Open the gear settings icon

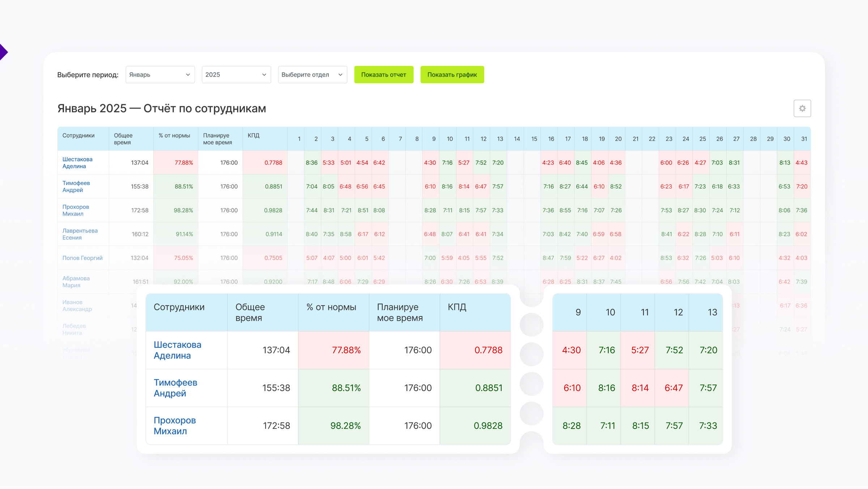802,109
